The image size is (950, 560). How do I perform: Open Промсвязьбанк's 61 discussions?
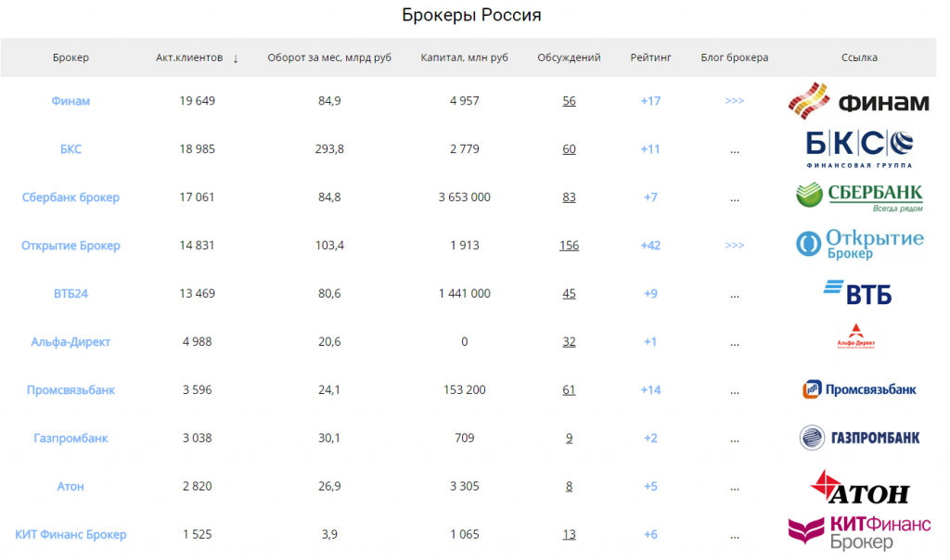[569, 390]
